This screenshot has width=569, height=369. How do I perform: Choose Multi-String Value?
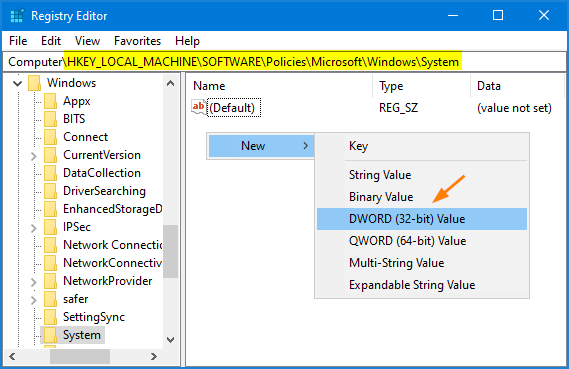[422, 263]
